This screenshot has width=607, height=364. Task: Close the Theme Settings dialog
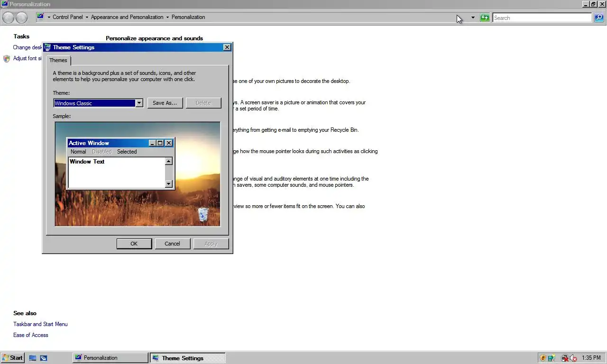coord(227,47)
